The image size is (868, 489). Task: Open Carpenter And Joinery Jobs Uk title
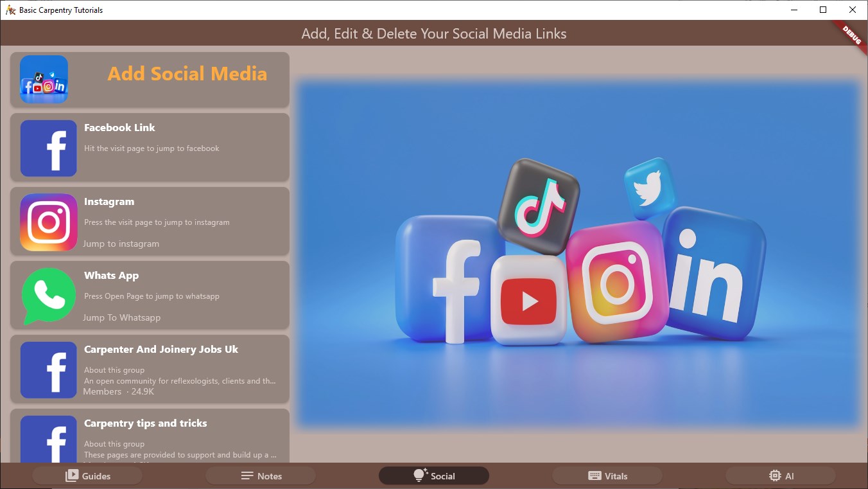tap(161, 349)
